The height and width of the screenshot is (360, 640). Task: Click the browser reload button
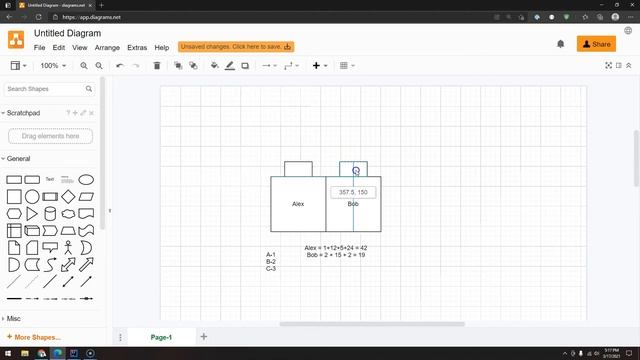38,17
